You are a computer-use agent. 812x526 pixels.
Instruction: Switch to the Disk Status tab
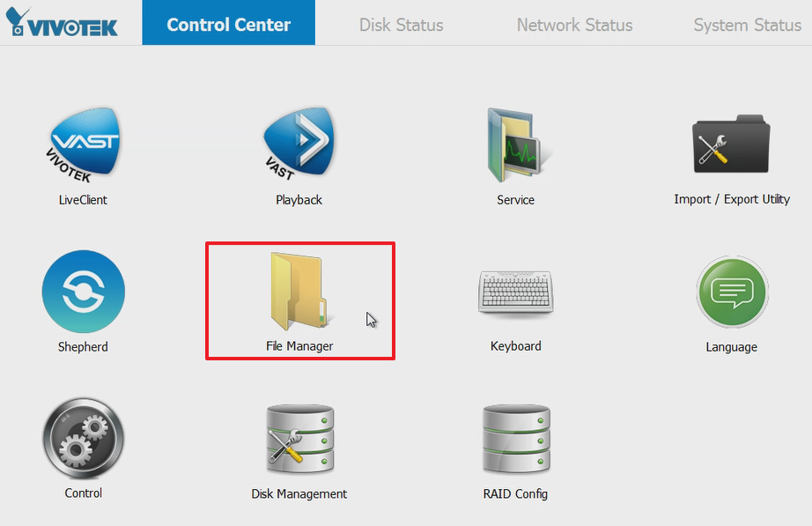(x=402, y=25)
